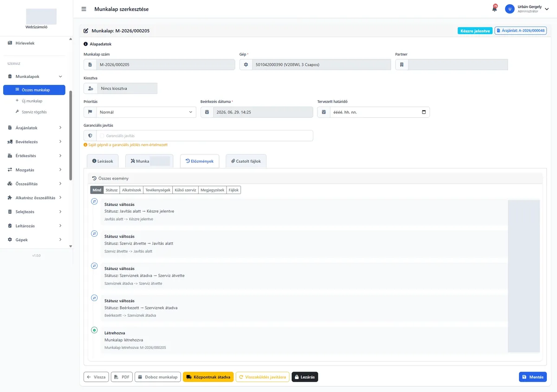Screen dimensions: 557x392
Task: Switch to the Leírások tab
Action: pos(103,161)
